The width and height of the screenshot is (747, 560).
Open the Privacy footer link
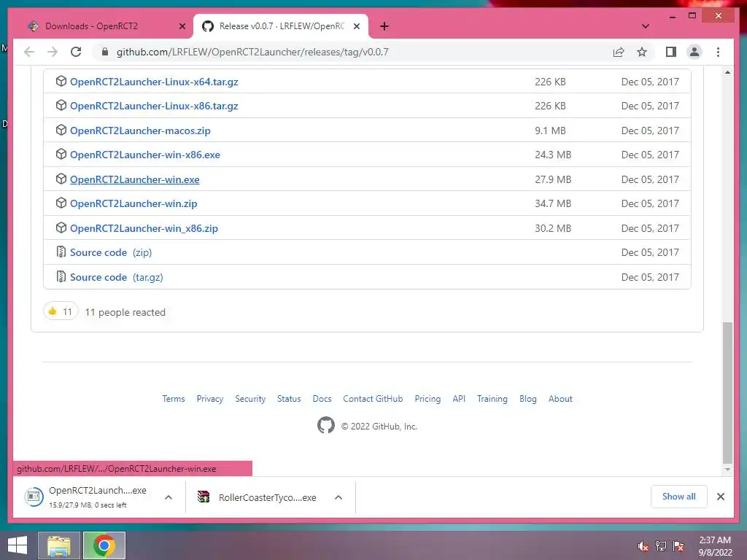coord(209,399)
